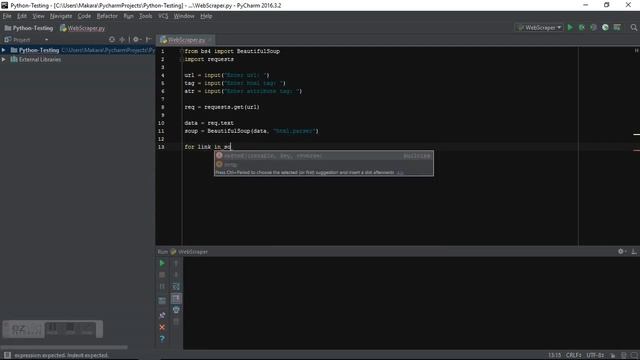The width and height of the screenshot is (640, 360).
Task: Change CRLF line separator in status bar
Action: coord(573,355)
